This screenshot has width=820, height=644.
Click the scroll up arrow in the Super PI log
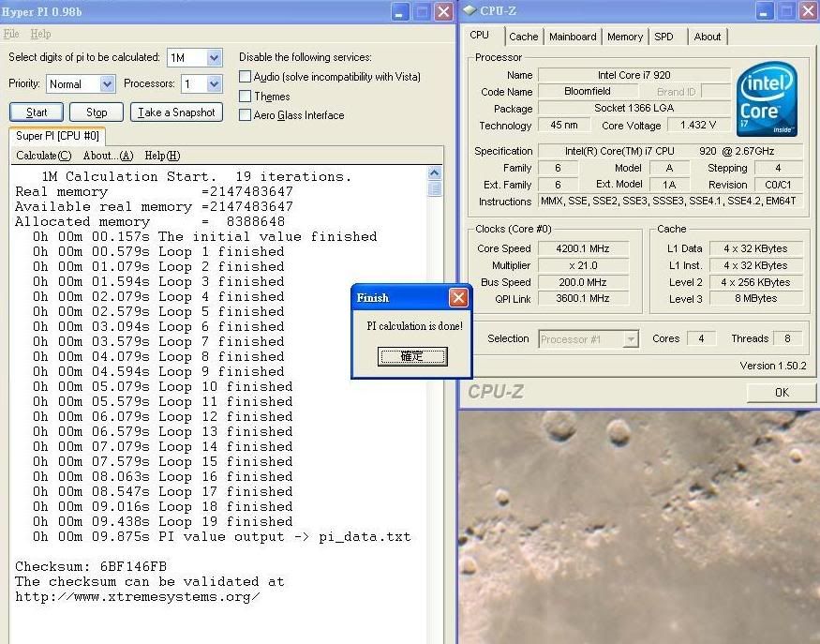(435, 173)
